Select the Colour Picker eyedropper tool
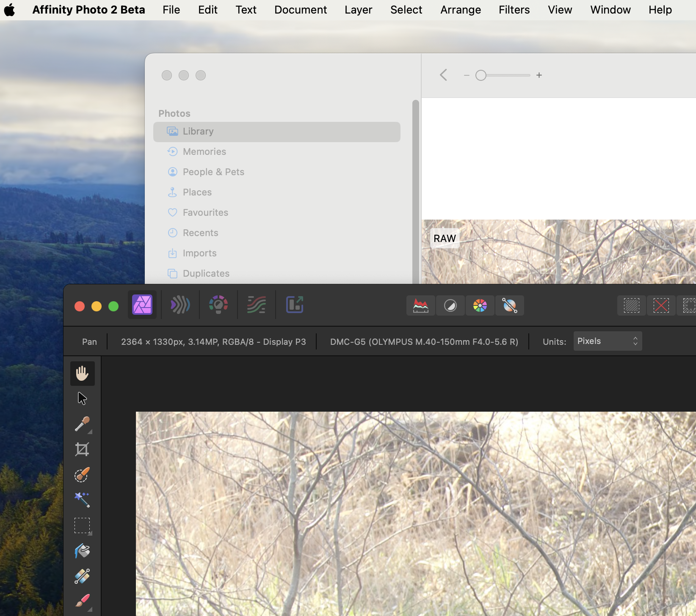This screenshot has width=696, height=616. pos(82,424)
